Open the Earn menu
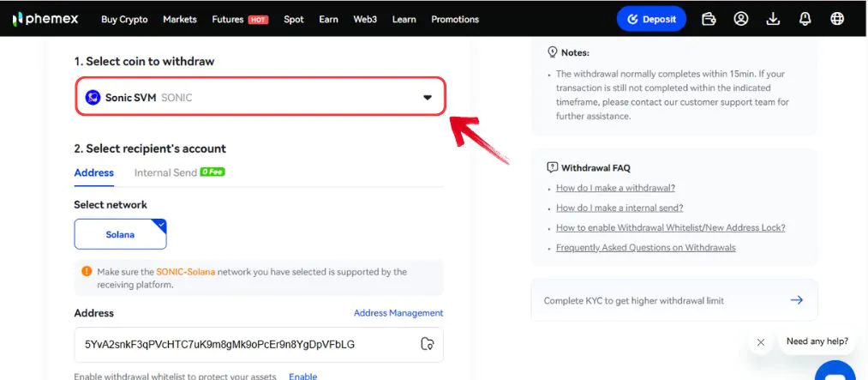This screenshot has width=868, height=380. [328, 20]
